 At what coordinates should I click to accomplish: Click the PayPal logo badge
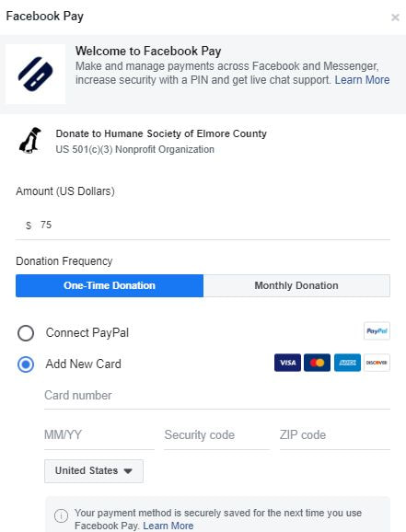tap(377, 330)
